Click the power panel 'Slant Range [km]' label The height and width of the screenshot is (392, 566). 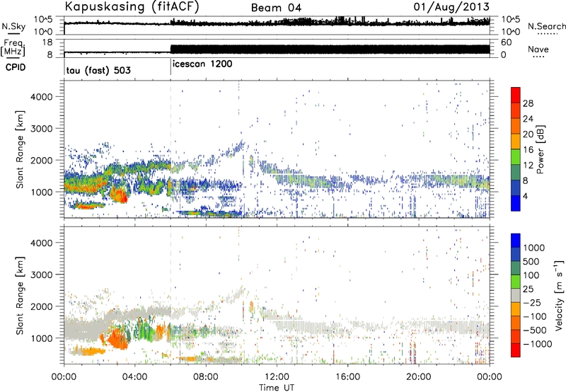pos(20,149)
